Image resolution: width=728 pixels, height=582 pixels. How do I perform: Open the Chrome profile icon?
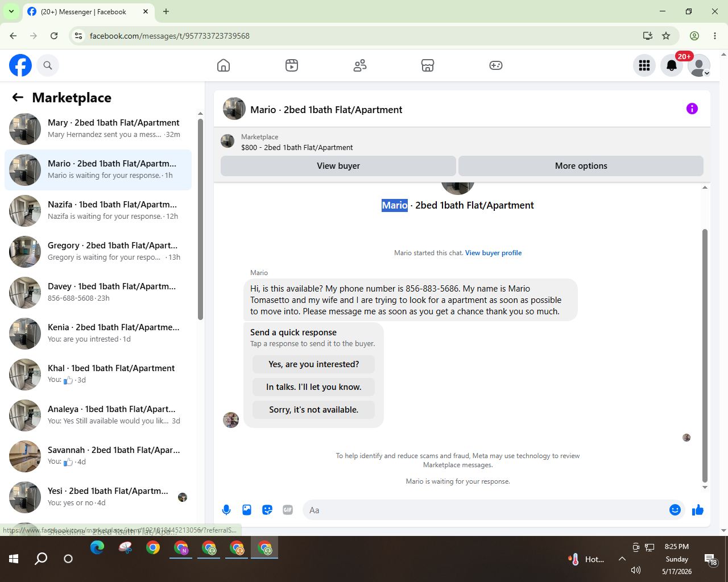[x=694, y=36]
